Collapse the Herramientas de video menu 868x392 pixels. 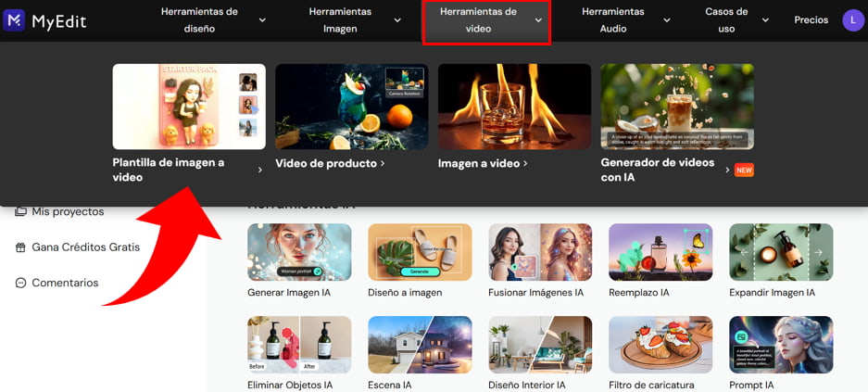point(487,20)
